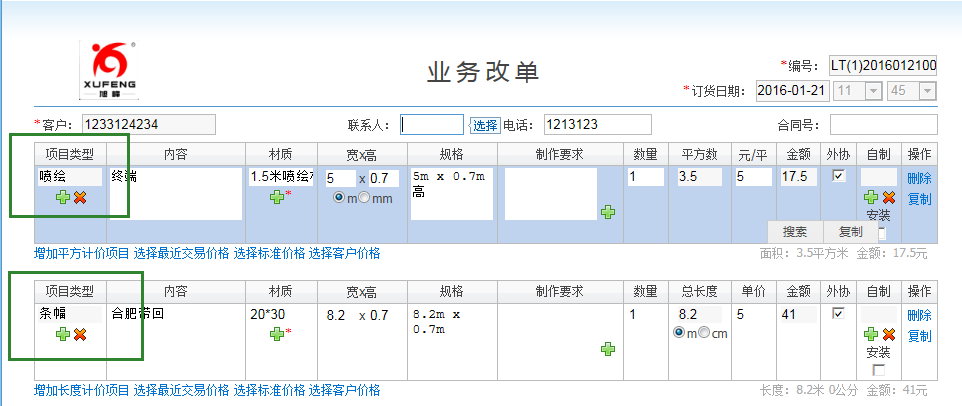962x406 pixels.
Task: Click plus icon in 条幅 row 制作要求 column
Action: coord(607,348)
